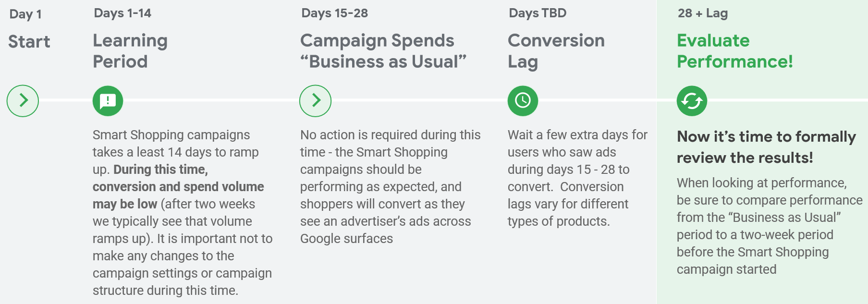Click the Conversion Lag clock icon
Screen dimensions: 868x304
pos(523,101)
